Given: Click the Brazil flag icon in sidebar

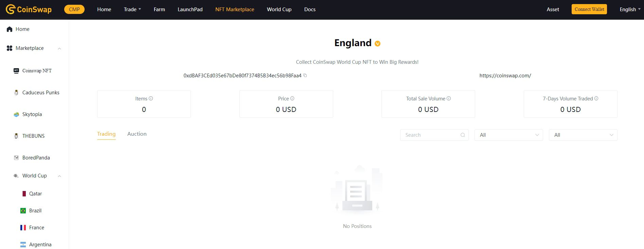Looking at the screenshot, I should (23, 211).
